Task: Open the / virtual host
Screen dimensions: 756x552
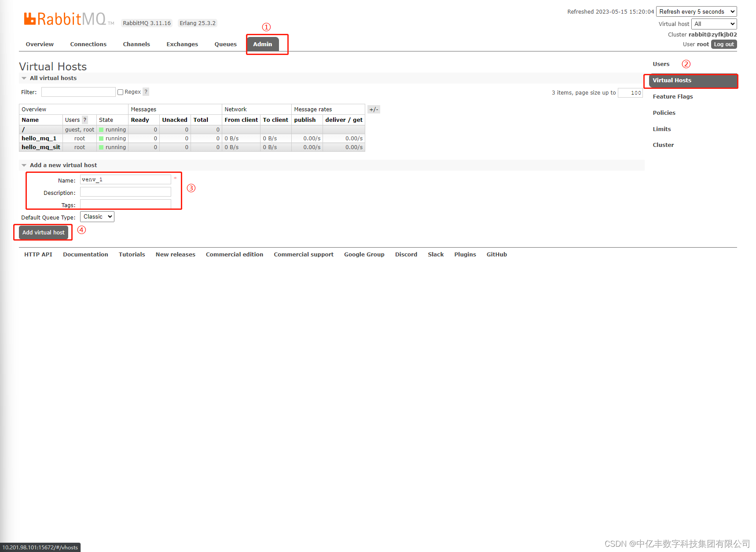Action: (x=23, y=130)
